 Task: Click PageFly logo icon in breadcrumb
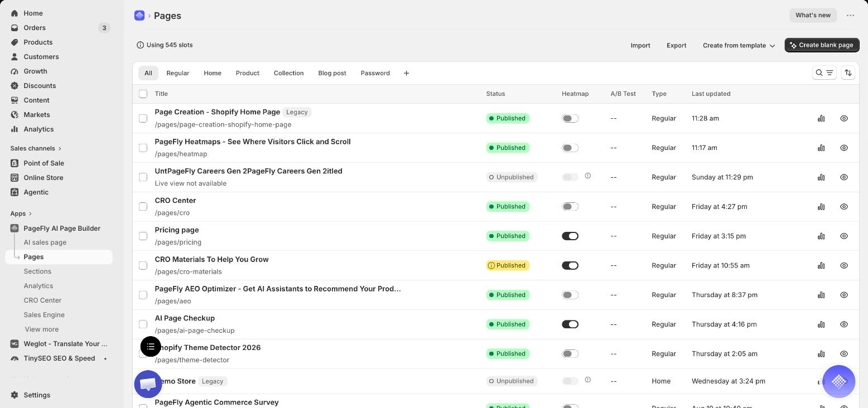(139, 16)
